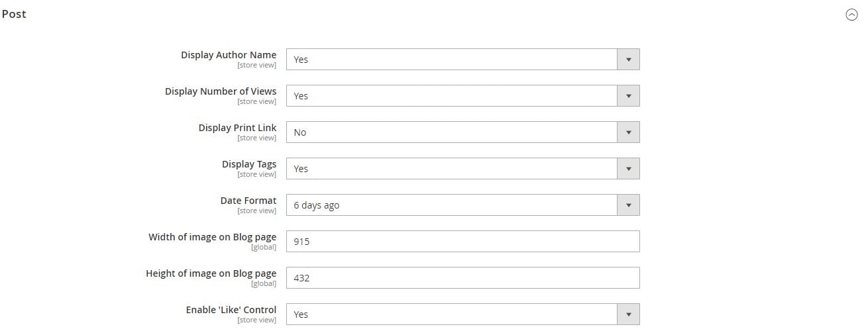
Task: Click the Display Tags label text
Action: click(249, 164)
